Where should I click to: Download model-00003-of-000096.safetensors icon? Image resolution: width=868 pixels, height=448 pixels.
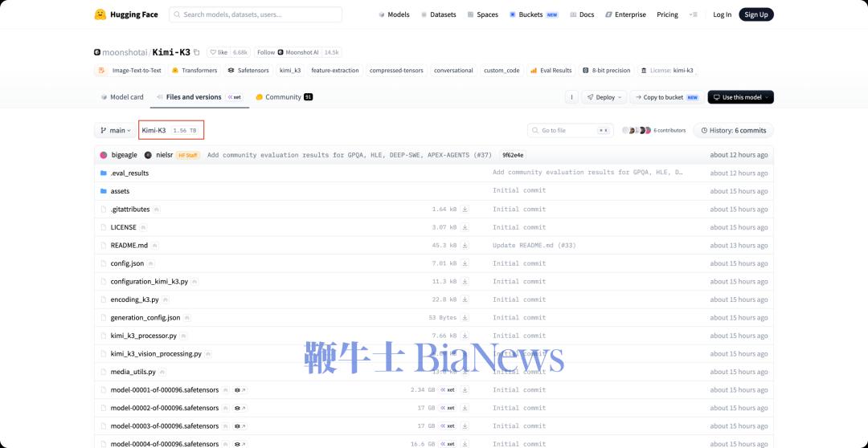pyautogui.click(x=465, y=426)
